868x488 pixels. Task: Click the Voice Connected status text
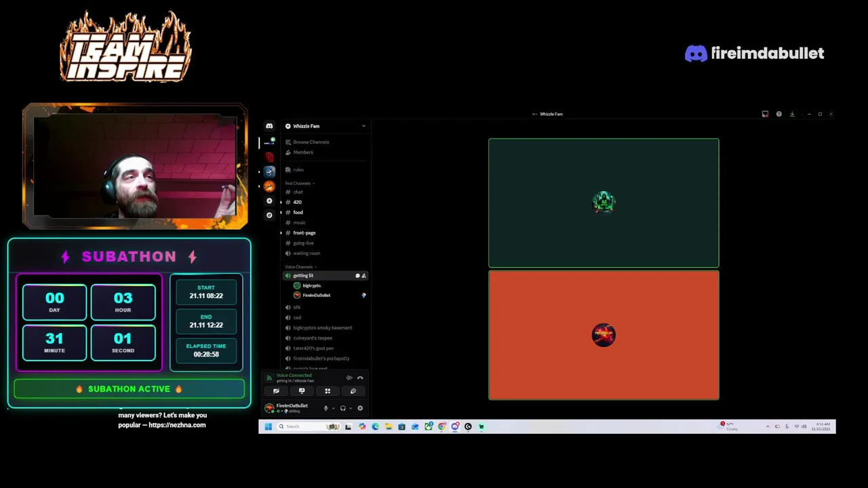click(x=294, y=375)
